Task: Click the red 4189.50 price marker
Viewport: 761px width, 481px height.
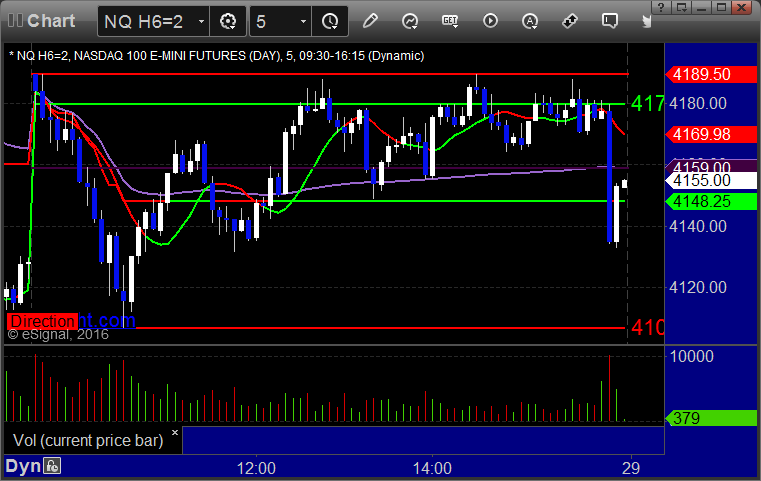Action: coord(711,74)
